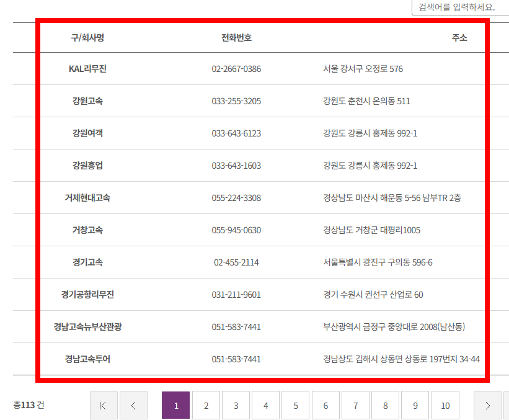
Task: Open page 5 of the company list
Action: [295, 405]
